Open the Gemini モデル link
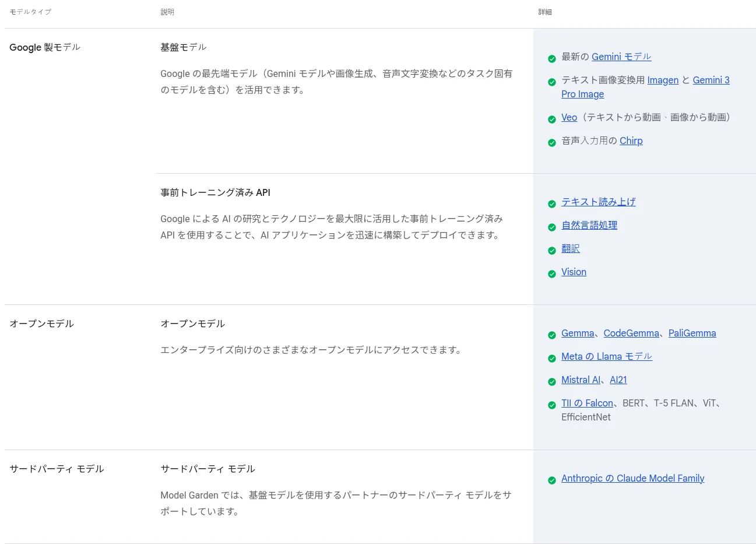Image resolution: width=756 pixels, height=544 pixels. pos(621,57)
